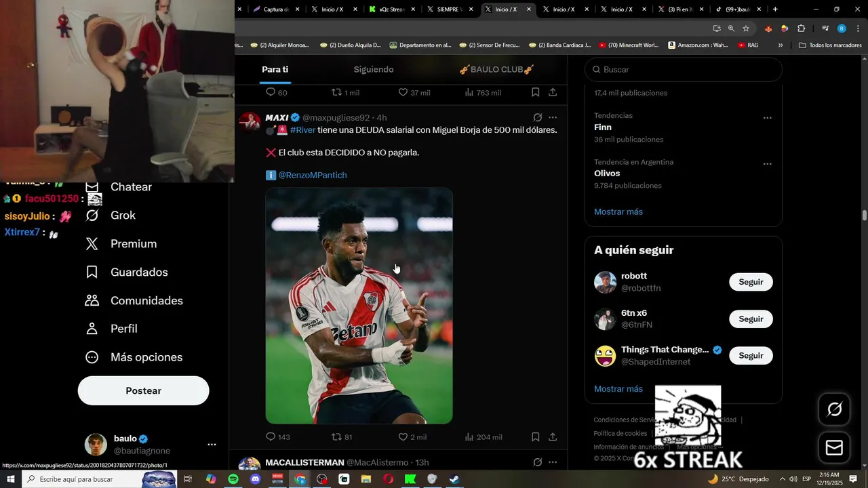Image resolution: width=868 pixels, height=488 pixels.
Task: Open Spotify from the taskbar
Action: pos(233,479)
